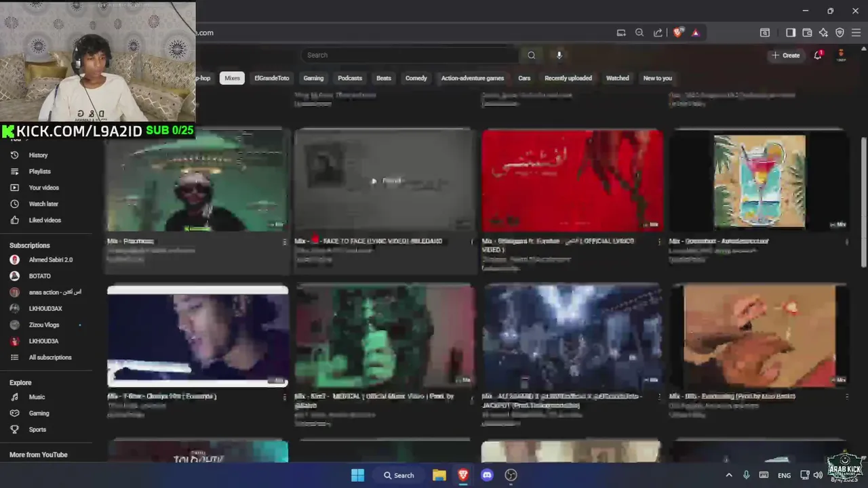Open the Brave hamburger menu

click(856, 33)
